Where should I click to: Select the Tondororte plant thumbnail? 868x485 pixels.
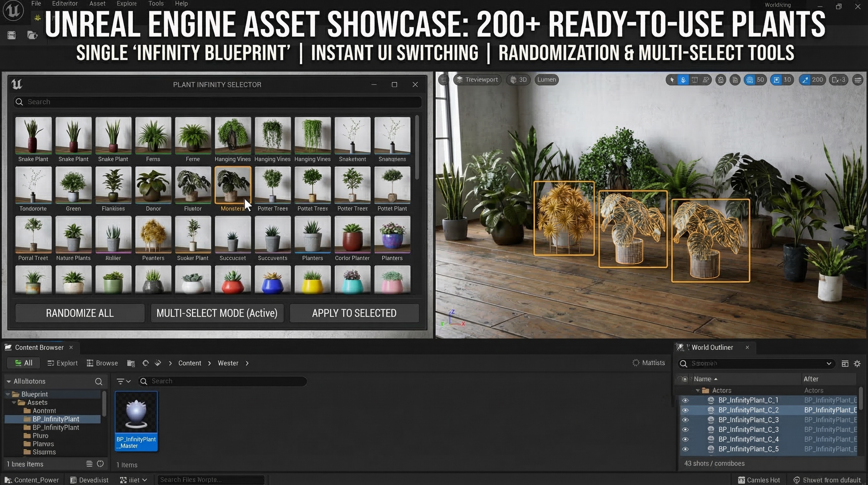pyautogui.click(x=33, y=185)
